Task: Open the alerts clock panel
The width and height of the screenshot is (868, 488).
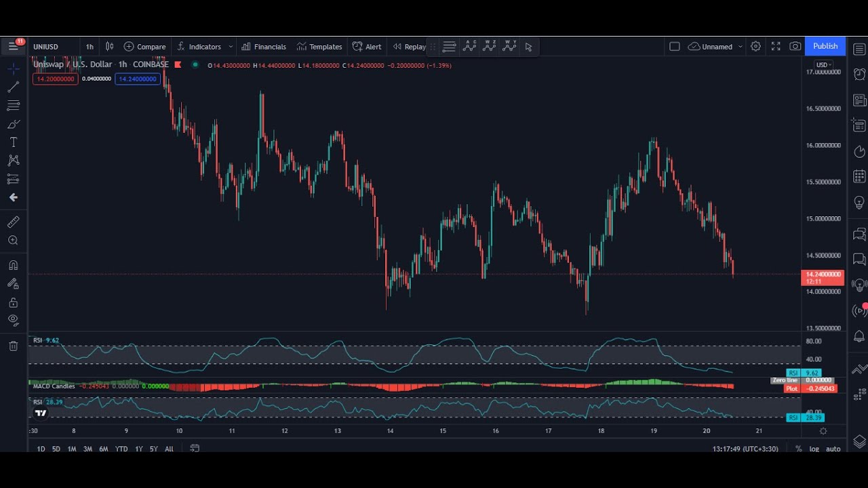Action: [x=859, y=74]
